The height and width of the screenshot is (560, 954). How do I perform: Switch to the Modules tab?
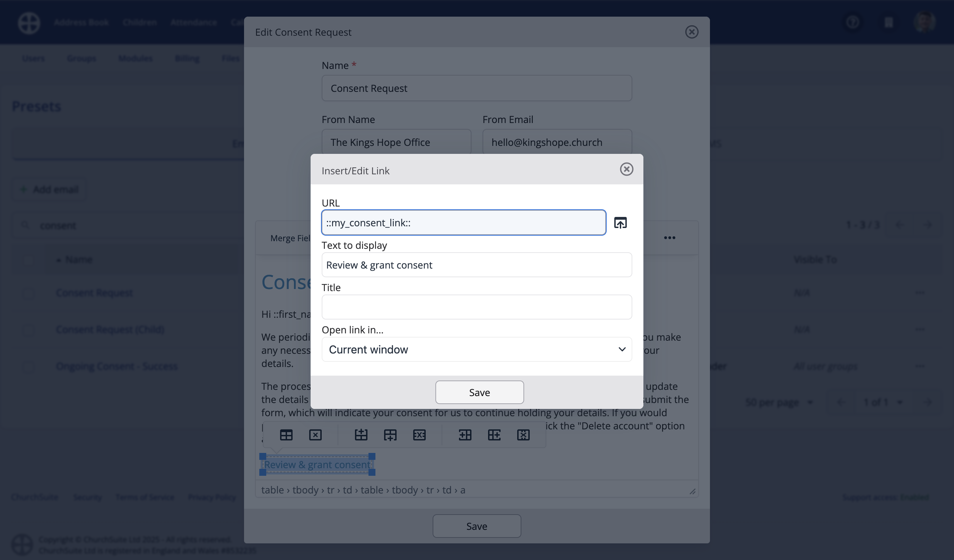point(136,58)
